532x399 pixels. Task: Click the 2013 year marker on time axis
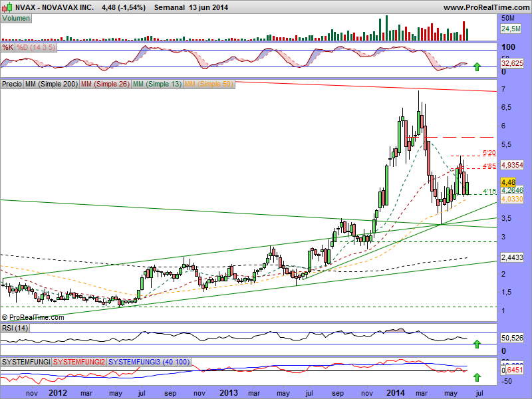(229, 393)
